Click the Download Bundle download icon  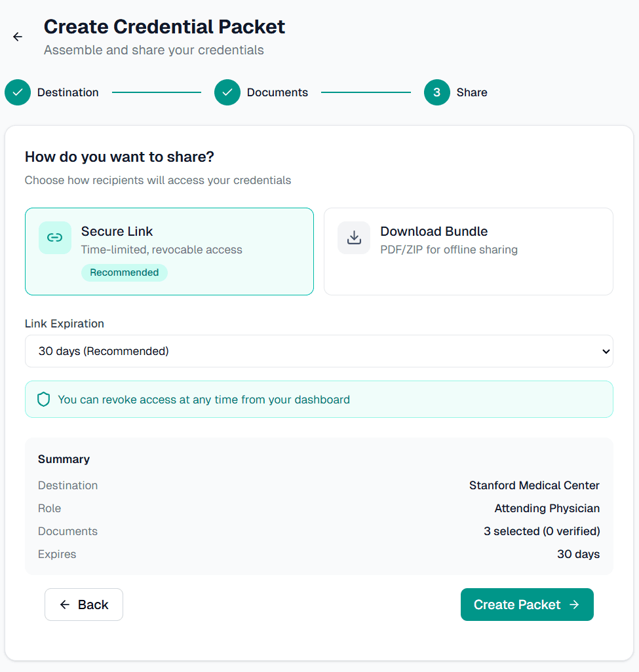[x=354, y=238]
